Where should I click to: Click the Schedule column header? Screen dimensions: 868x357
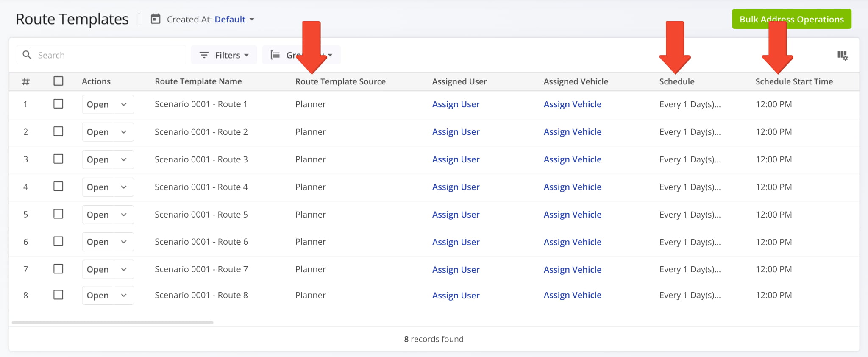pyautogui.click(x=677, y=81)
